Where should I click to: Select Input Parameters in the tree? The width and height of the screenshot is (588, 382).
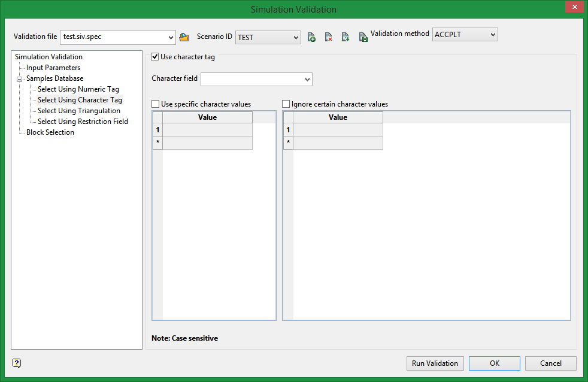[53, 68]
